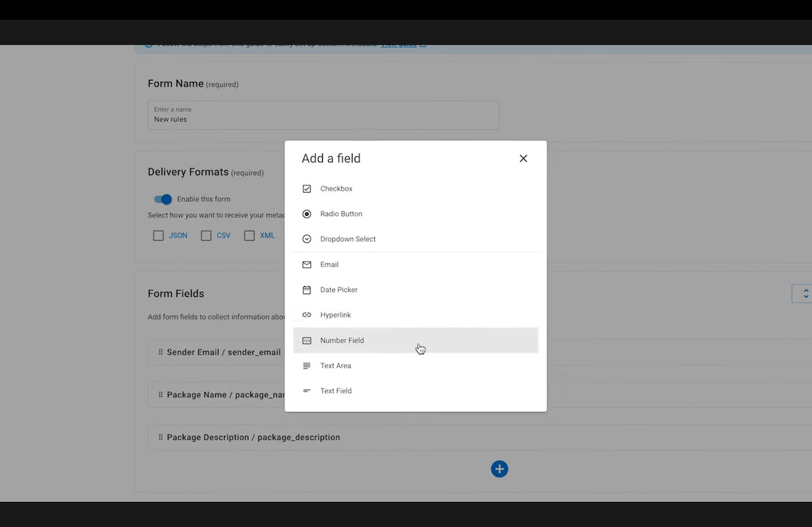Click the JSON format label
Viewport: 812px width, 527px height.
178,235
